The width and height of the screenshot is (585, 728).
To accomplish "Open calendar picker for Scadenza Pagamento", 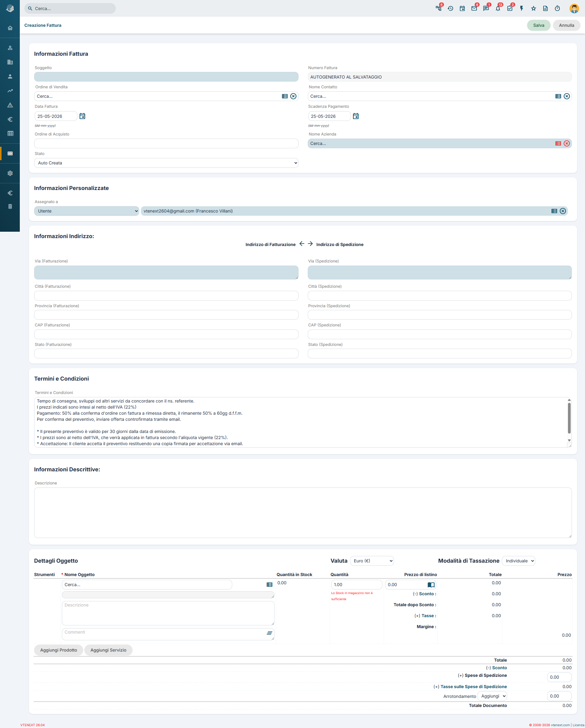I will pos(356,116).
